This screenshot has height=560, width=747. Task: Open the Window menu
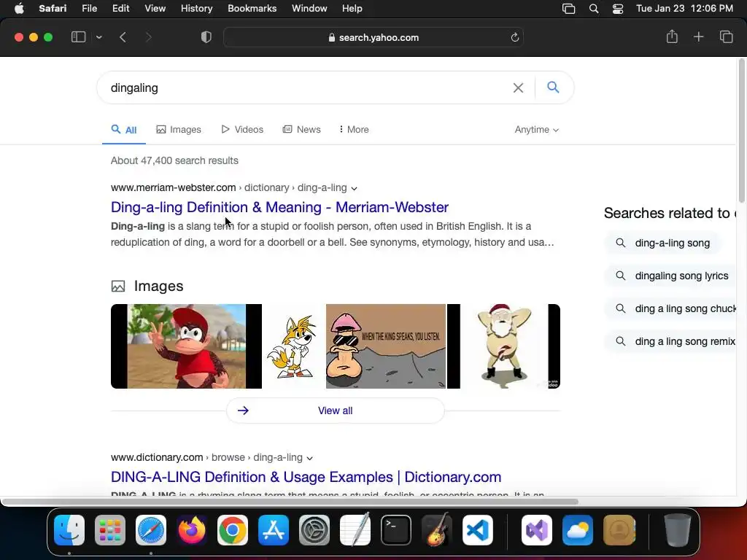(309, 9)
